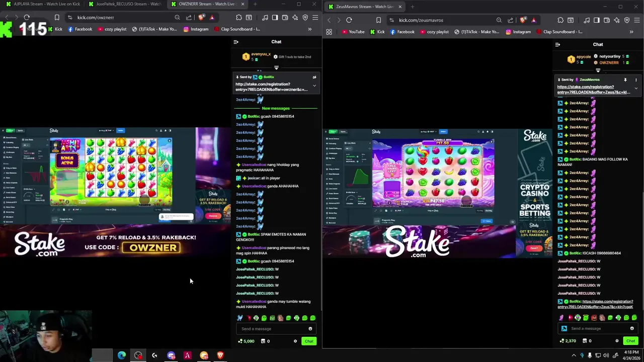Image resolution: width=644 pixels, height=362 pixels.
Task: Switch to the AJPLAYA Stream tab
Action: (43, 4)
